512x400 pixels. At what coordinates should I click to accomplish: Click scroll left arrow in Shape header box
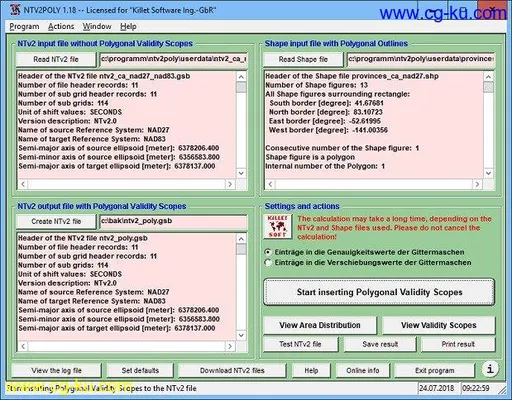coord(270,184)
